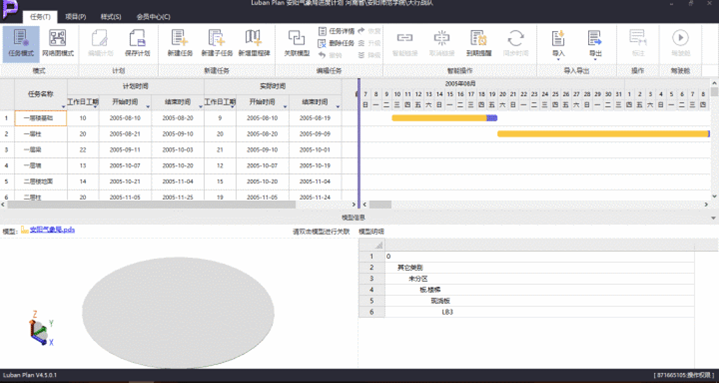Switch to 任务模式 task mode
Viewport: 719px width, 383px height.
(21, 43)
